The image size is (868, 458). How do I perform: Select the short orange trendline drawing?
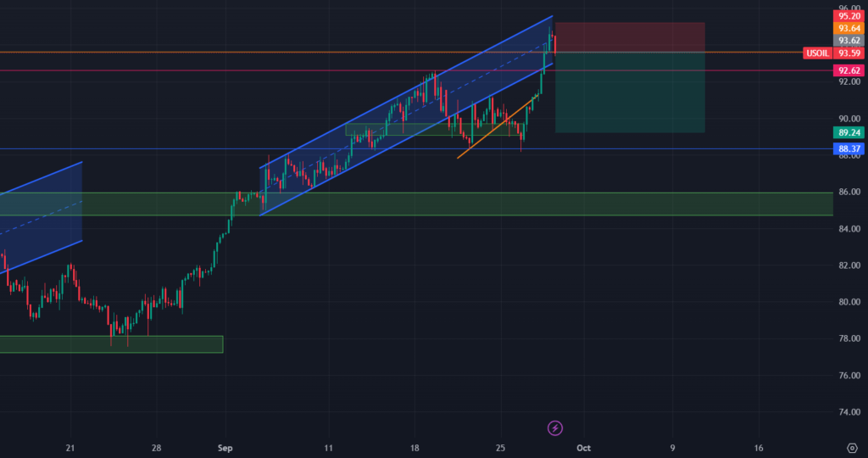497,127
